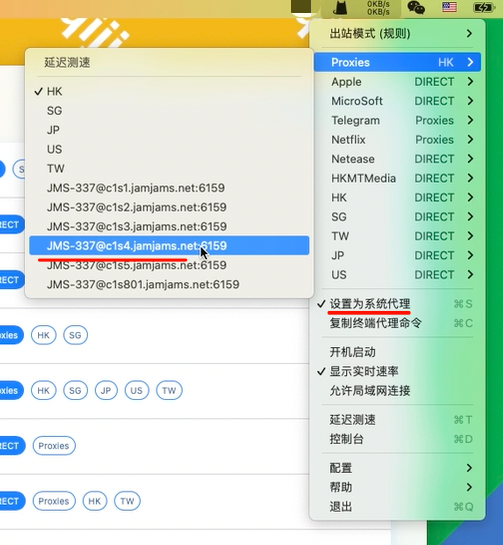Select JMS-337@c1s801.jamjams.net:6159 node

169,284
